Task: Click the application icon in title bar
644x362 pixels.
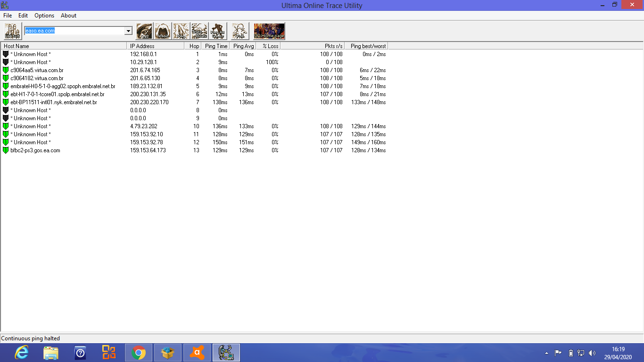Action: point(5,5)
